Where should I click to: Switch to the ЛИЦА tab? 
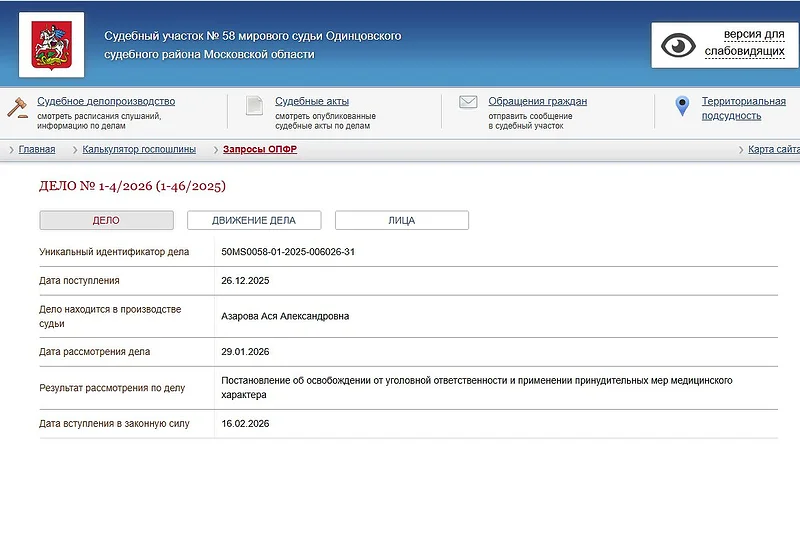click(x=401, y=220)
